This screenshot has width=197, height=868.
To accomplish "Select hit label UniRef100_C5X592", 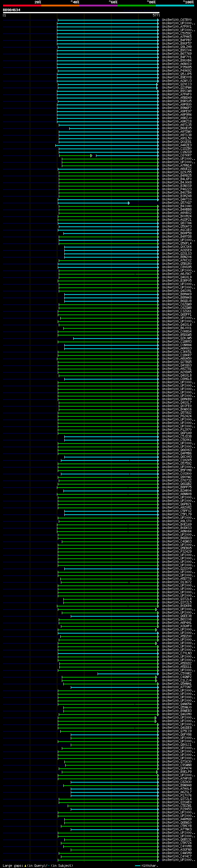I will (x=176, y=33).
